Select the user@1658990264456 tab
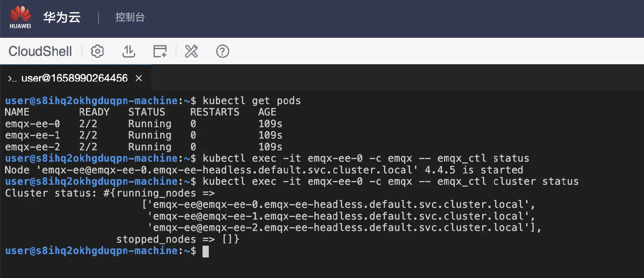644x278 pixels. click(x=75, y=79)
